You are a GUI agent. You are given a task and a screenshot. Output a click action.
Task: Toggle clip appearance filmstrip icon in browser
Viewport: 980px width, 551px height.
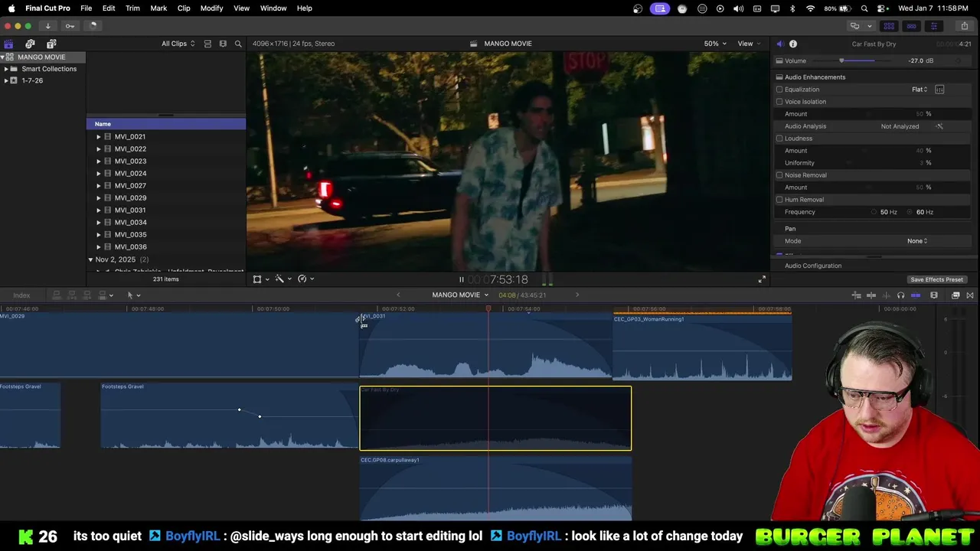223,44
